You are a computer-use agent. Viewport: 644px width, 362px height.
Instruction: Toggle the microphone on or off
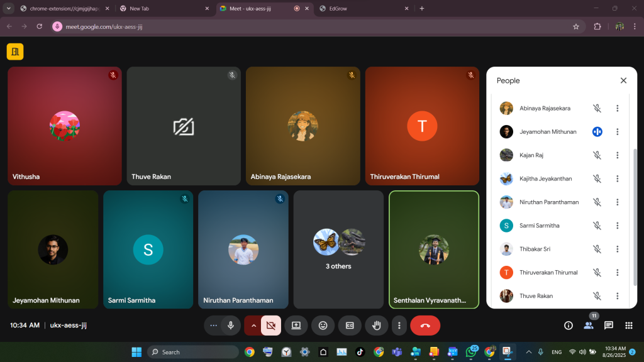[x=231, y=326]
